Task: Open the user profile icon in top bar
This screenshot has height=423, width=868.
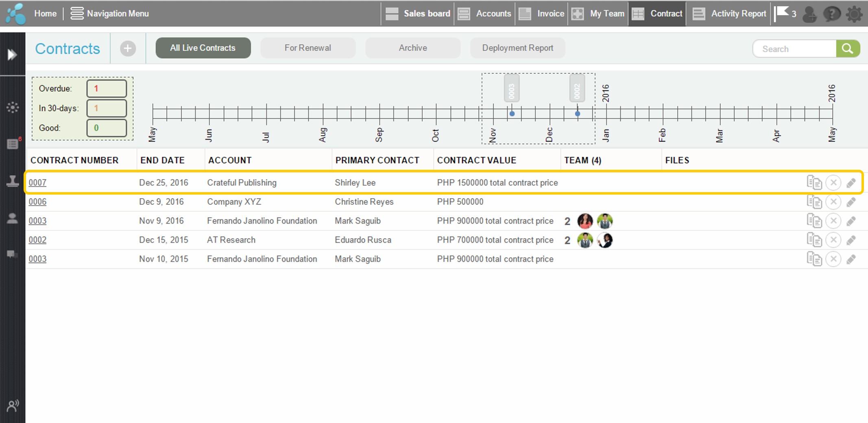Action: [810, 14]
